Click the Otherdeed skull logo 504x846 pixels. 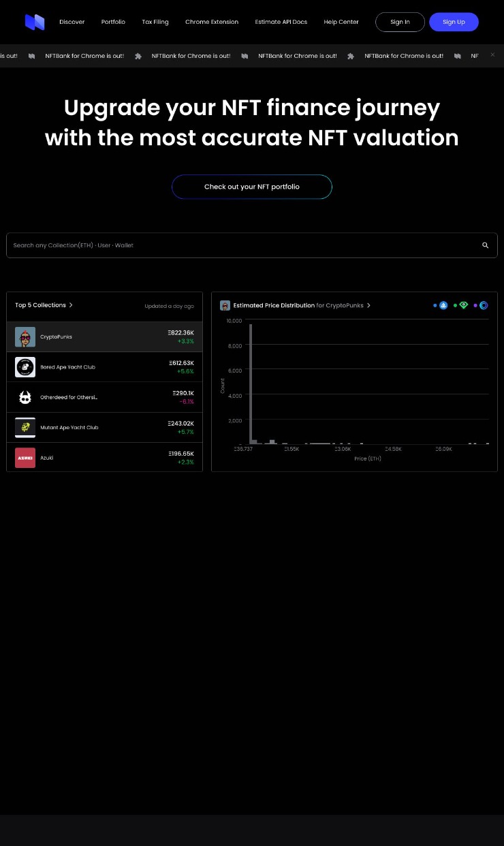pyautogui.click(x=25, y=397)
